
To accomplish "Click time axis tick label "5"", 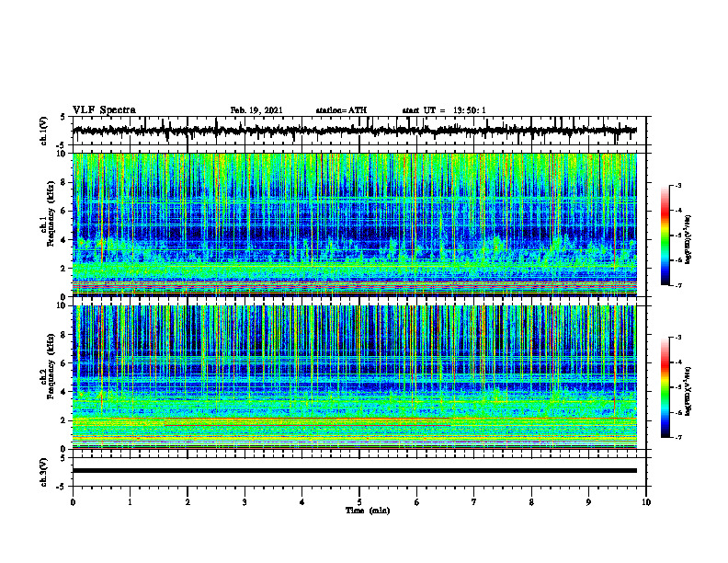I will coord(359,502).
